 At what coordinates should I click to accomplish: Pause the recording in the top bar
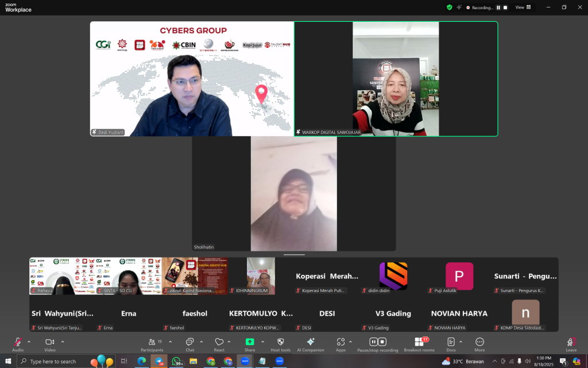[x=498, y=7]
